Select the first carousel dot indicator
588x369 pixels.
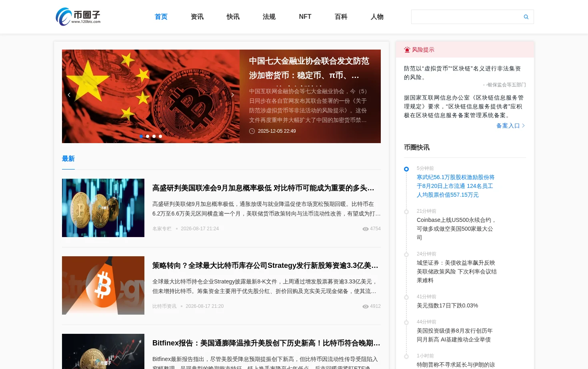141,136
